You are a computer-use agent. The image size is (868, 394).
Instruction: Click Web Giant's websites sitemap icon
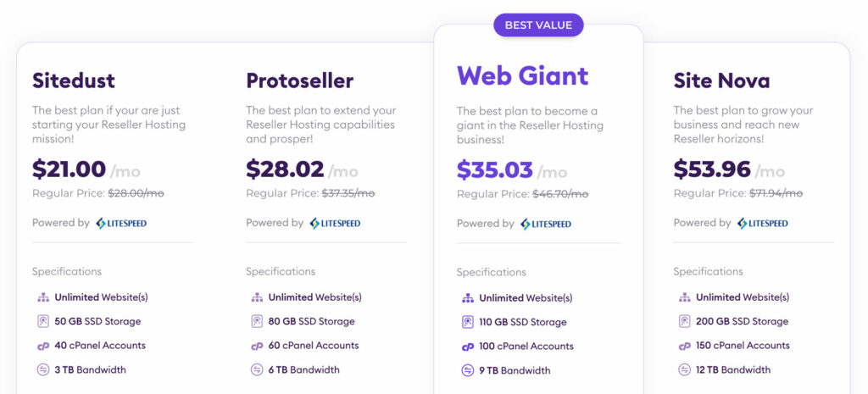pos(468,298)
